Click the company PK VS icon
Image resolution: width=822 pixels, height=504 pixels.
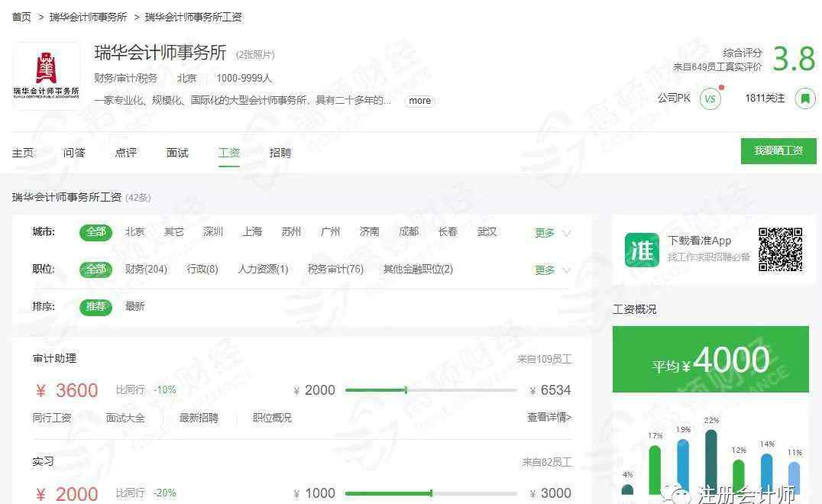pos(710,99)
